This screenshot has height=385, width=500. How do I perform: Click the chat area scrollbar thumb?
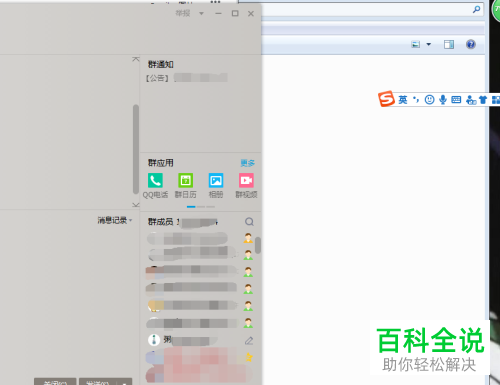(136, 149)
